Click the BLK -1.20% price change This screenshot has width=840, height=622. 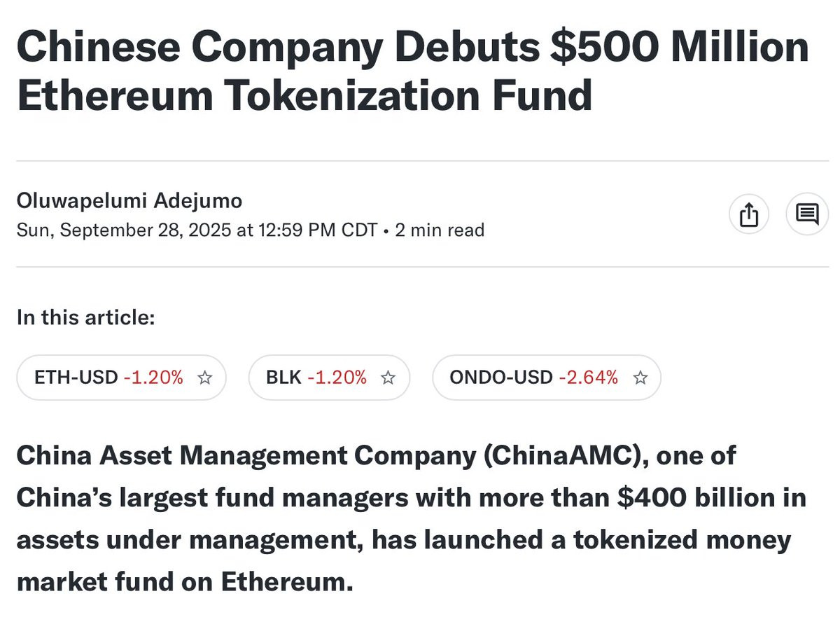coord(337,378)
